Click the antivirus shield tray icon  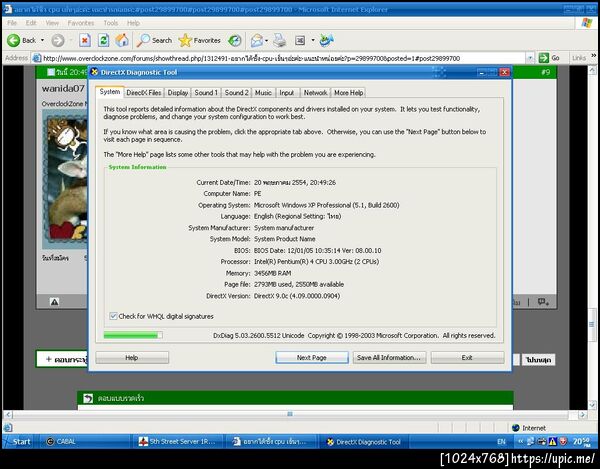[x=563, y=441]
